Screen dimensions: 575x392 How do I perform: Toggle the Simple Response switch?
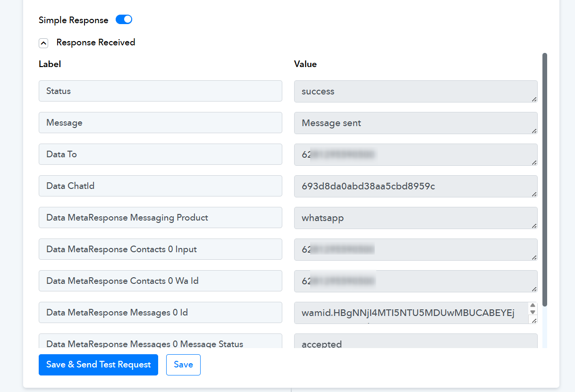coord(124,20)
